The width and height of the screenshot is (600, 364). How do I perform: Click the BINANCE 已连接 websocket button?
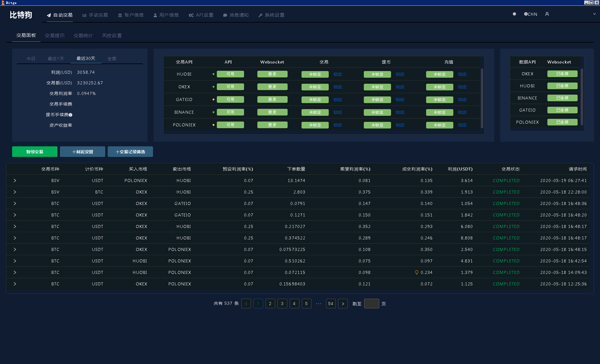click(x=562, y=98)
